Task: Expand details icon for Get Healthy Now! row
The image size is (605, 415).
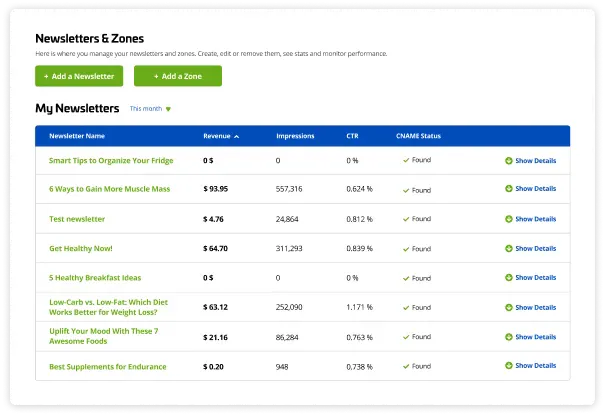Action: coord(509,248)
